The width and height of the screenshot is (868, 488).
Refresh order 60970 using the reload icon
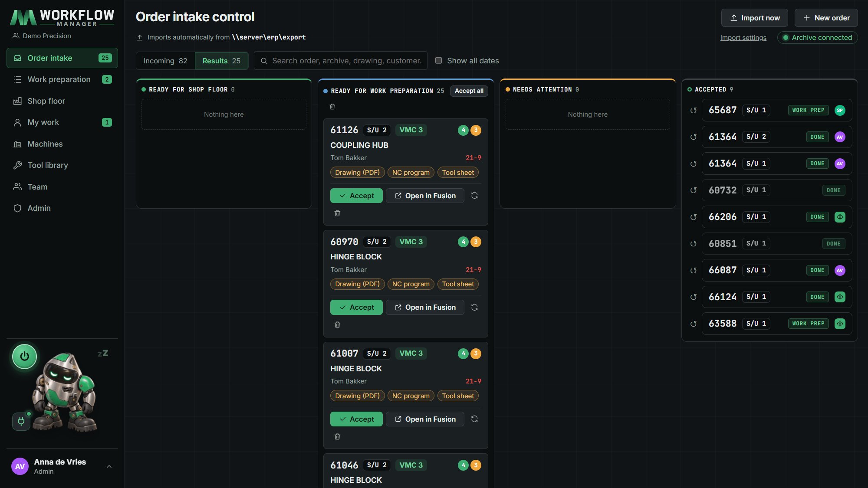tap(474, 307)
